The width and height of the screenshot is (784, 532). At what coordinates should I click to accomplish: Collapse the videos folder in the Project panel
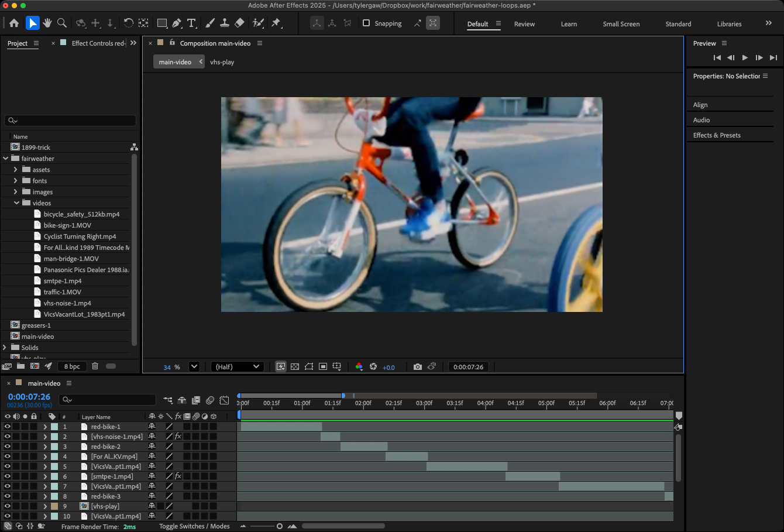17,202
